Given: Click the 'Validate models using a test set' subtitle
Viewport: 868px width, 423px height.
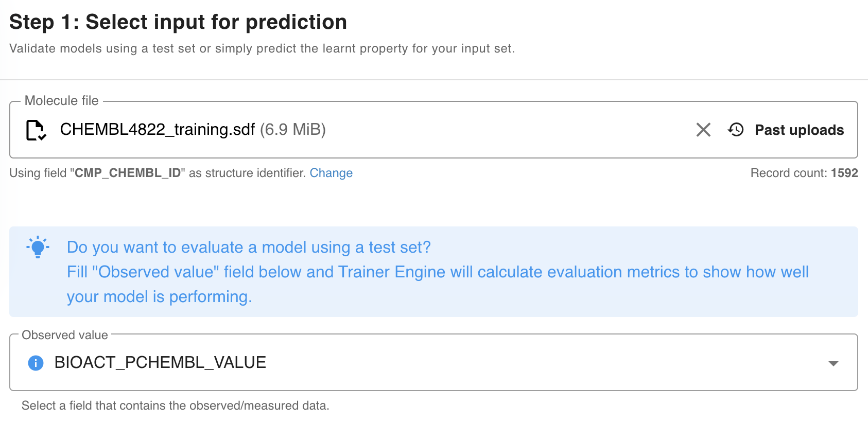Looking at the screenshot, I should tap(262, 48).
